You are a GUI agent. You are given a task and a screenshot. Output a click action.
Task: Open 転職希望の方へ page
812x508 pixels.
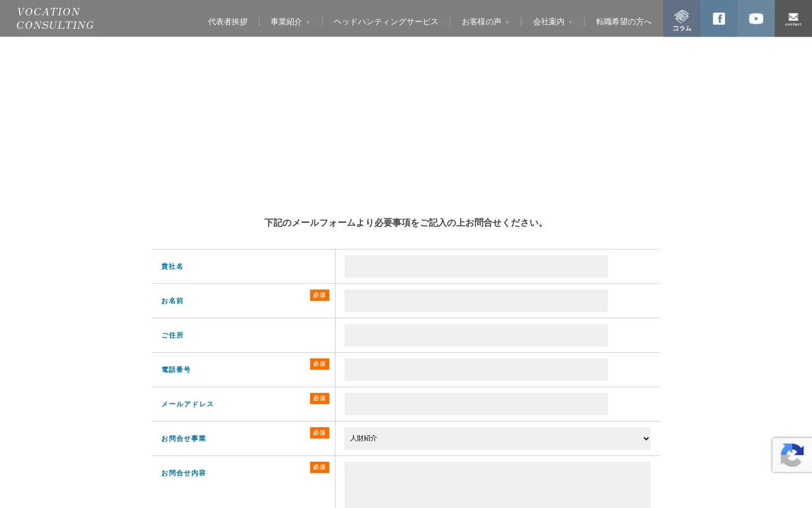624,21
